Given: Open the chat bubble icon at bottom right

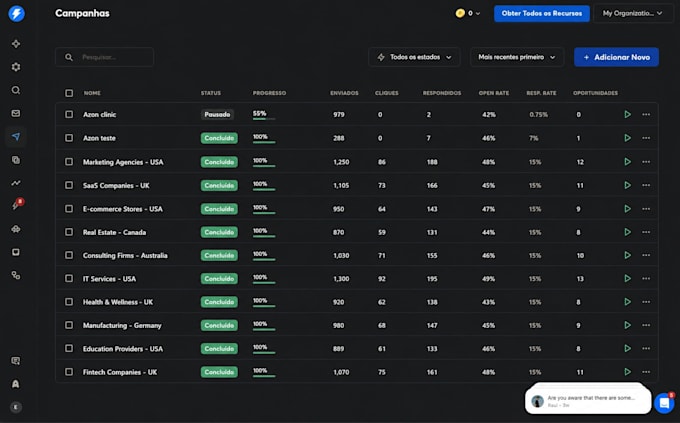Looking at the screenshot, I should click(x=664, y=403).
